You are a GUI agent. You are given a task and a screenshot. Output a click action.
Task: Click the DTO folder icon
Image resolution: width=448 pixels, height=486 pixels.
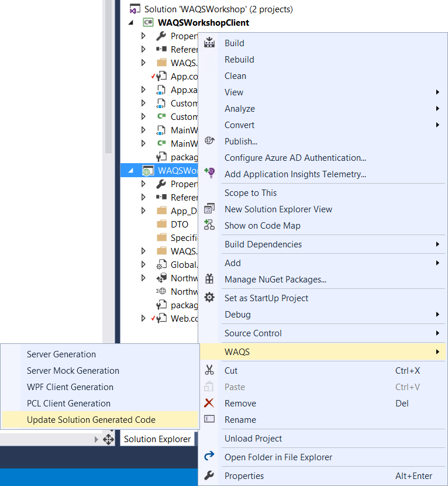161,224
